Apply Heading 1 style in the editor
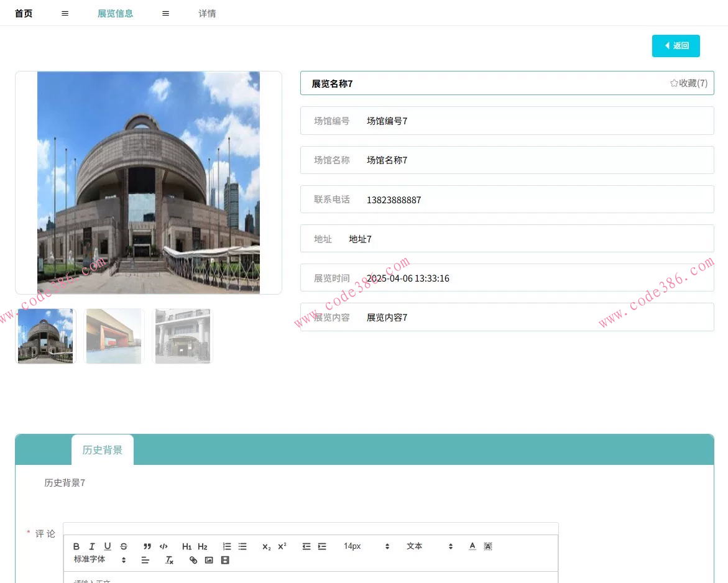This screenshot has height=583, width=728. [x=187, y=546]
